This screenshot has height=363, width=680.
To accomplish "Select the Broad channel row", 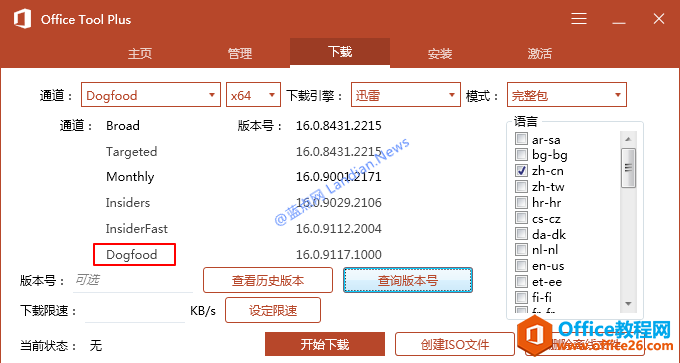I will tap(123, 126).
